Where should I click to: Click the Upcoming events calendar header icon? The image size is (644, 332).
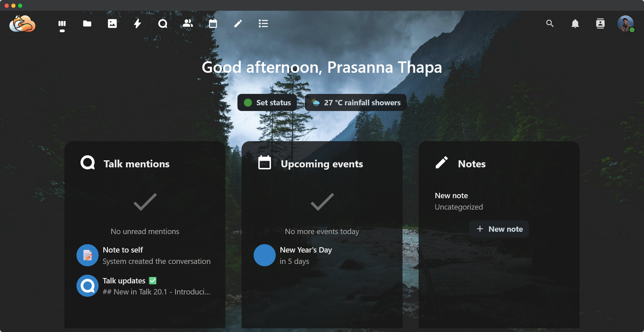tap(265, 163)
